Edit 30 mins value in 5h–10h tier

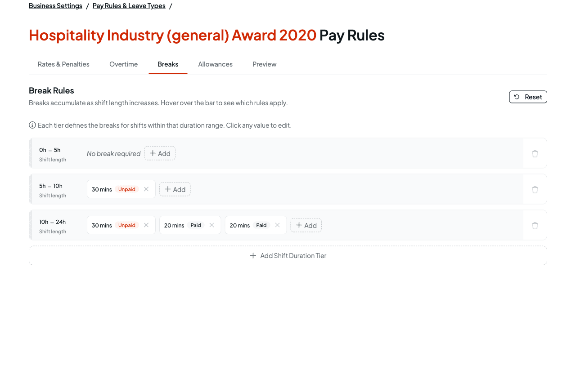click(102, 189)
